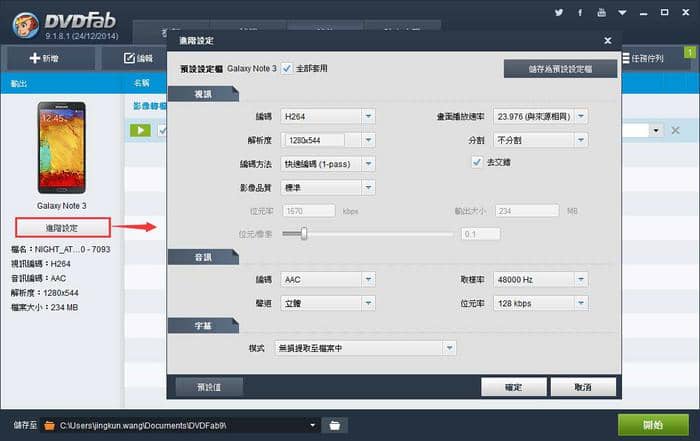Screen dimensions: 700x441
Task: Open the YouTube icon in title bar
Action: 601,12
